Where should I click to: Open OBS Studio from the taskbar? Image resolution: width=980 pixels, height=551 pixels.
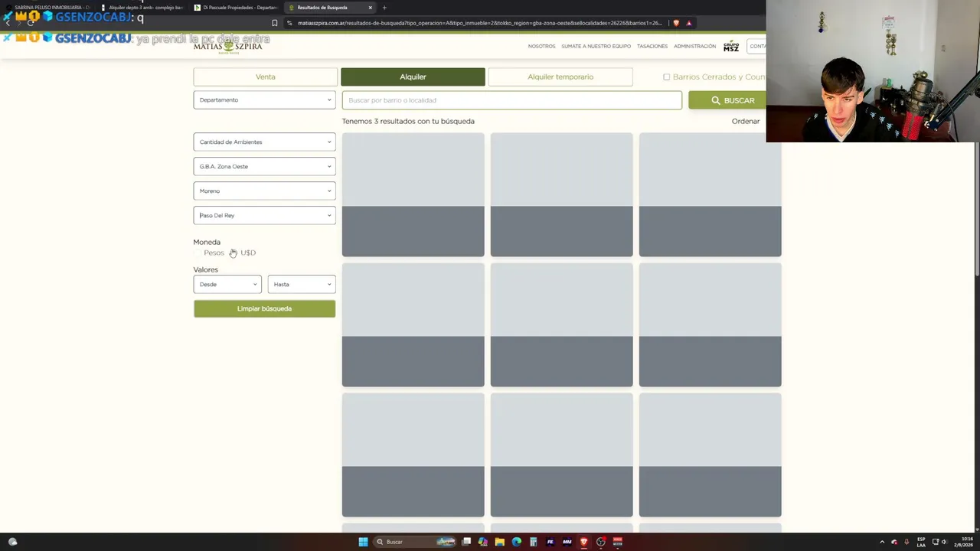[x=600, y=542]
